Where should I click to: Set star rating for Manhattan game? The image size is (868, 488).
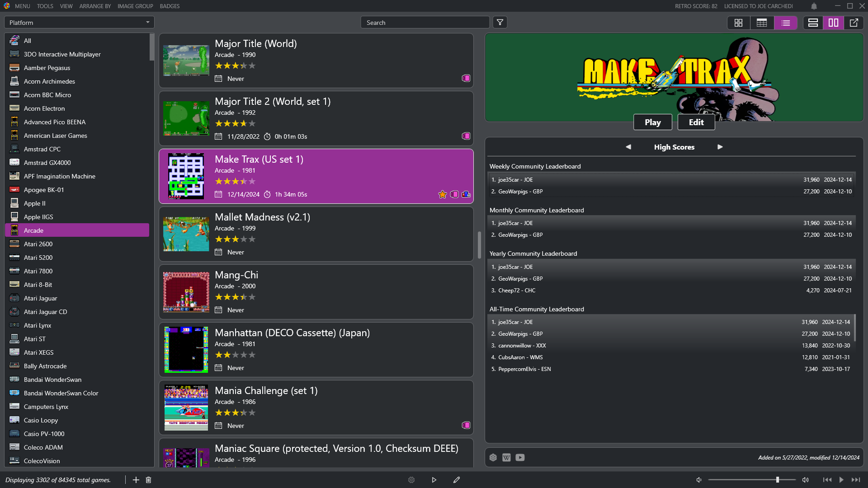pos(235,355)
